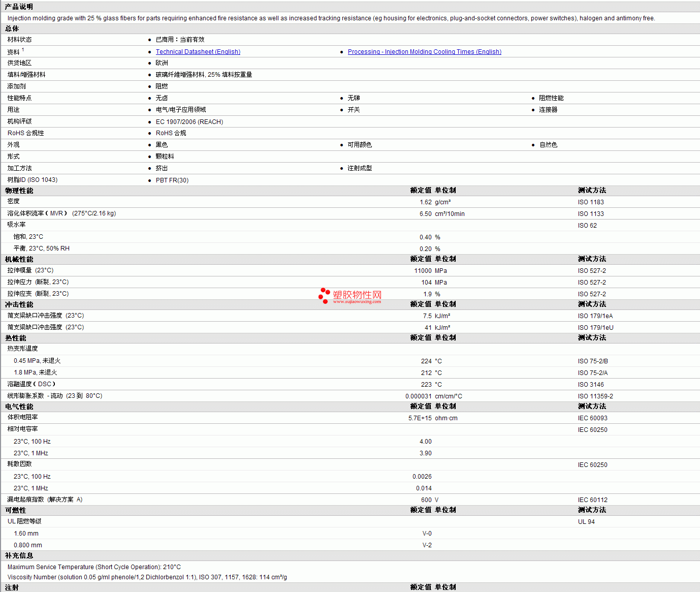Select the '0.800 mm' thickness row label
The image size is (700, 592).
pyautogui.click(x=28, y=545)
